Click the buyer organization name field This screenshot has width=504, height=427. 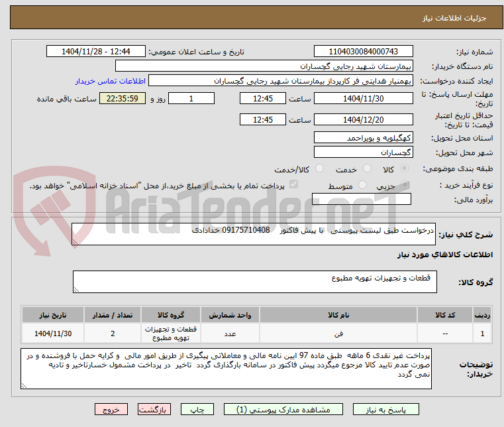tap(264, 66)
